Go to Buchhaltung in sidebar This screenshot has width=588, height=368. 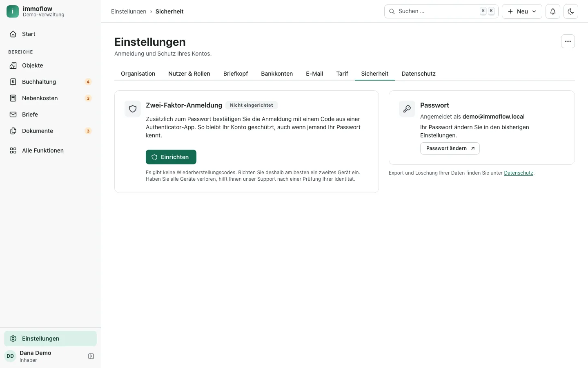coord(50,82)
